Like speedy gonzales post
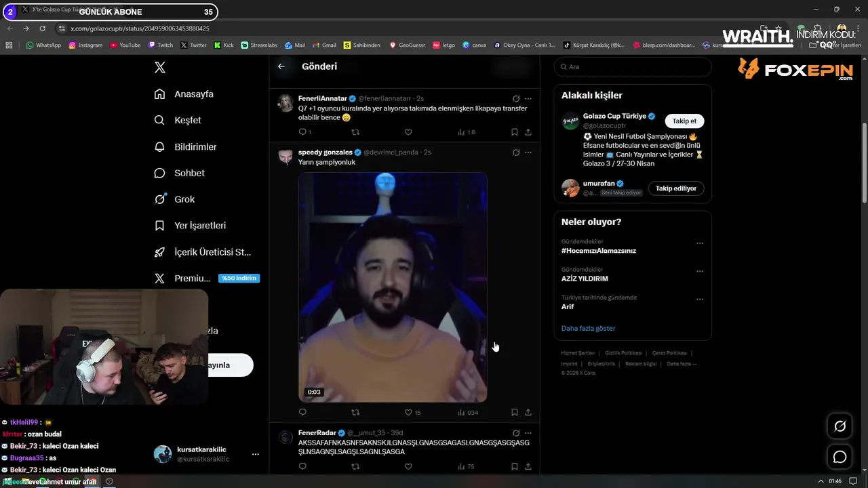 tap(412, 412)
